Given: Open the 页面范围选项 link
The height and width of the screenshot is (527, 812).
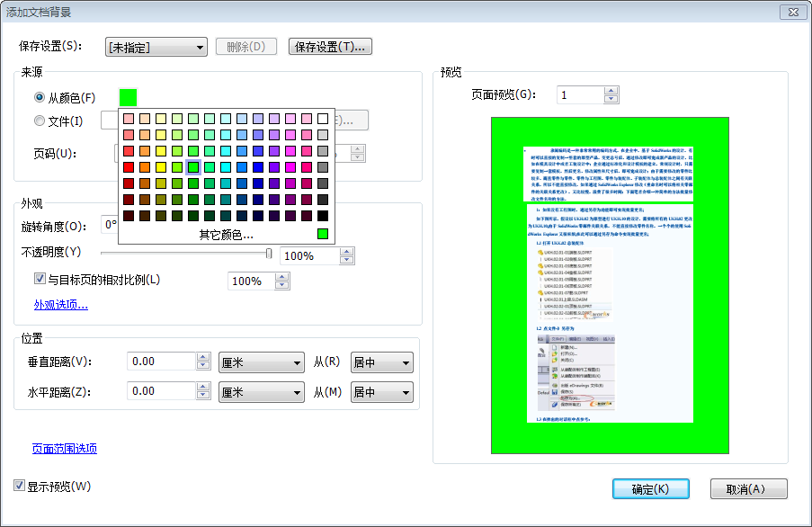Looking at the screenshot, I should (65, 449).
